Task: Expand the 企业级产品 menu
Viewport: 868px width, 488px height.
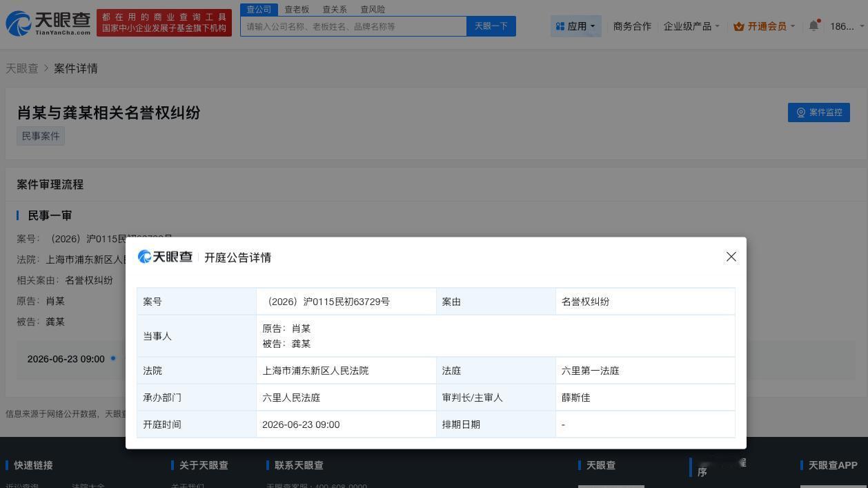Action: pos(691,26)
